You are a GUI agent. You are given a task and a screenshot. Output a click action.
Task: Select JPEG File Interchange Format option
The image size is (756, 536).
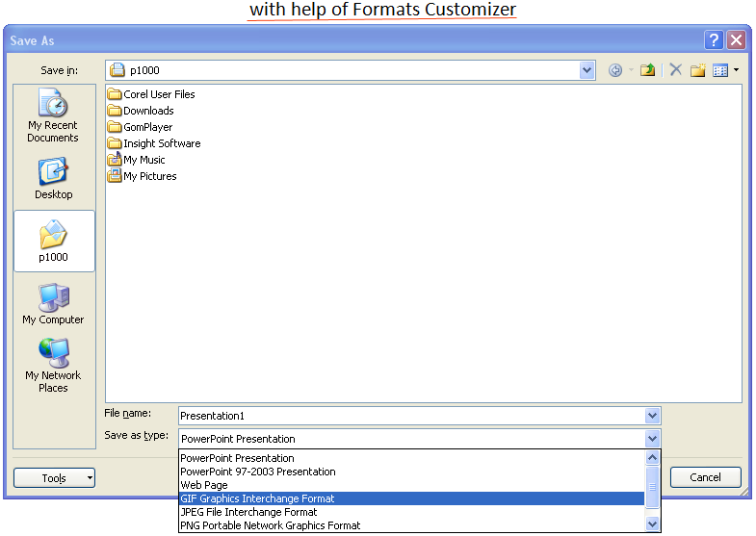tap(248, 512)
